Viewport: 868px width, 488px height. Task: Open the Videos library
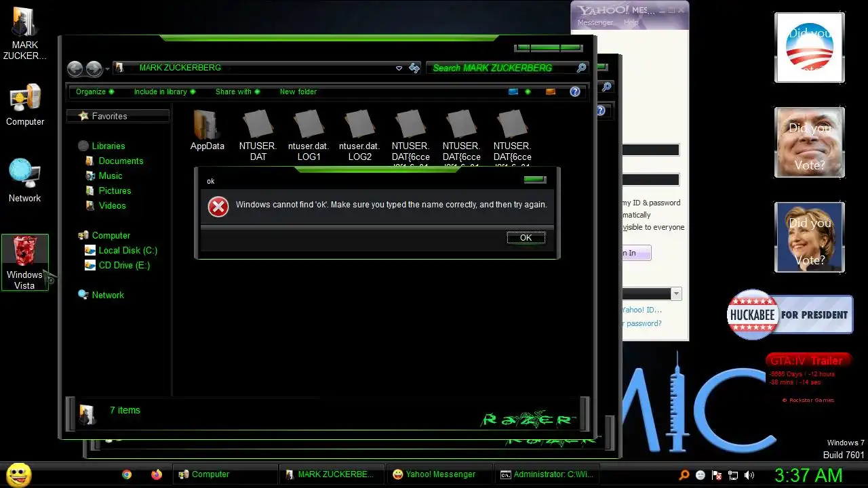point(105,205)
